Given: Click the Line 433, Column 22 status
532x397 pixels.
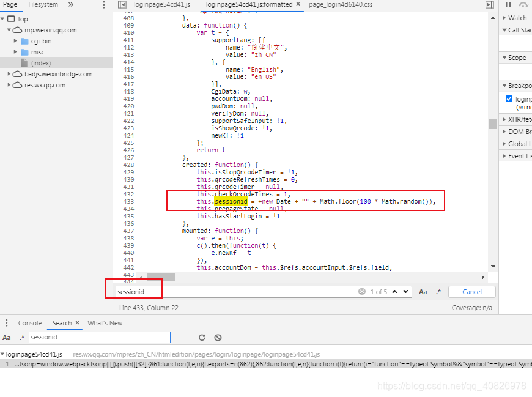Looking at the screenshot, I should pos(149,308).
